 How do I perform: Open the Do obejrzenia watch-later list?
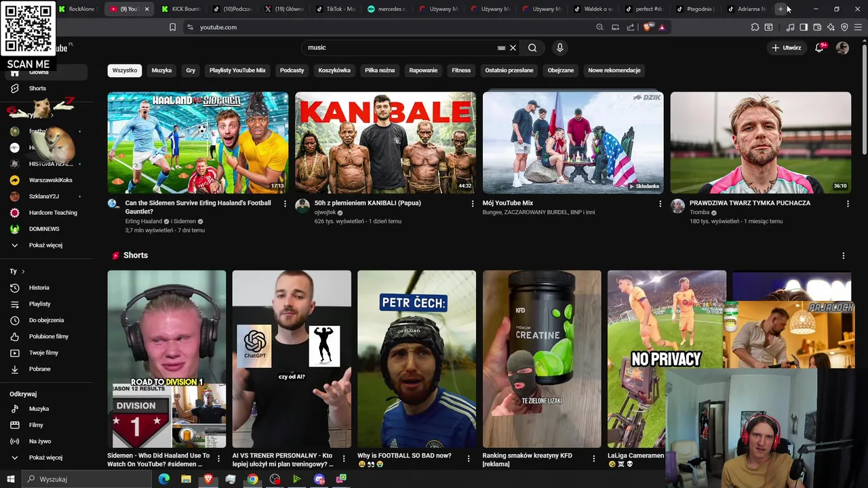pyautogui.click(x=46, y=320)
